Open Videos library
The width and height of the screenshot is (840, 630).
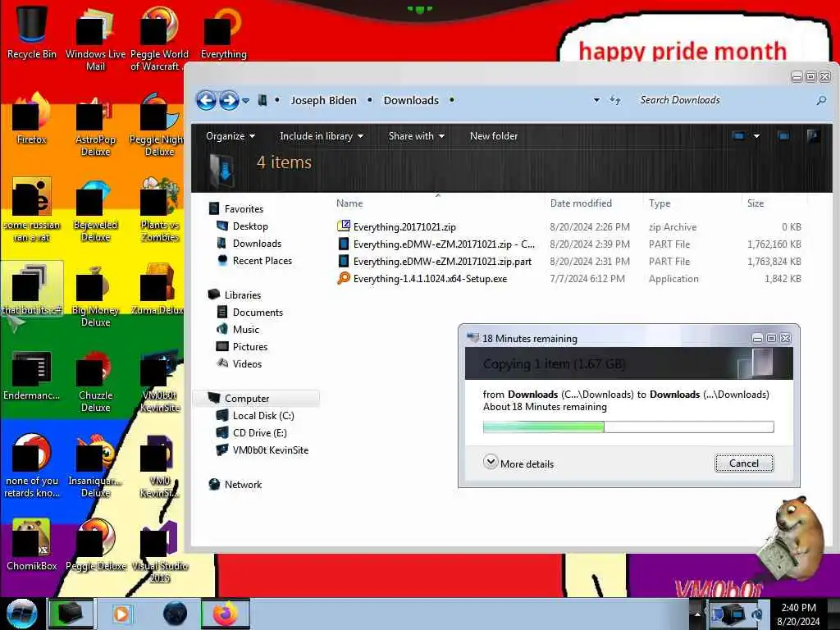(x=247, y=363)
